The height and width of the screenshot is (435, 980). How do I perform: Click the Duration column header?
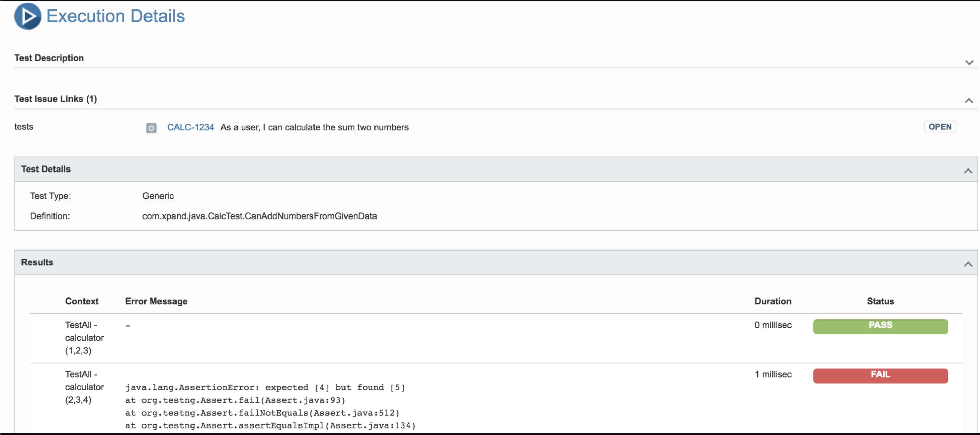pyautogui.click(x=773, y=301)
